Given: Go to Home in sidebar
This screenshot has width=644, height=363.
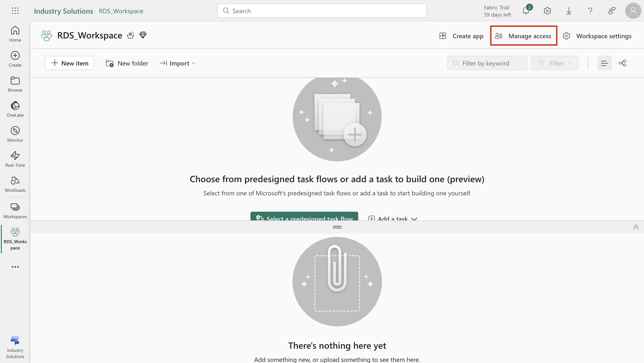Looking at the screenshot, I should click(x=15, y=34).
